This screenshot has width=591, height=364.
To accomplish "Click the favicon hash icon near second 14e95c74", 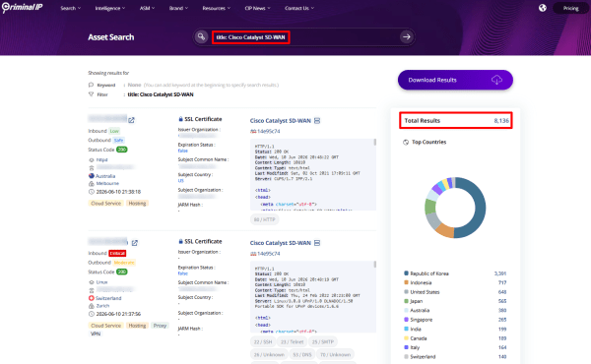I will (x=253, y=254).
